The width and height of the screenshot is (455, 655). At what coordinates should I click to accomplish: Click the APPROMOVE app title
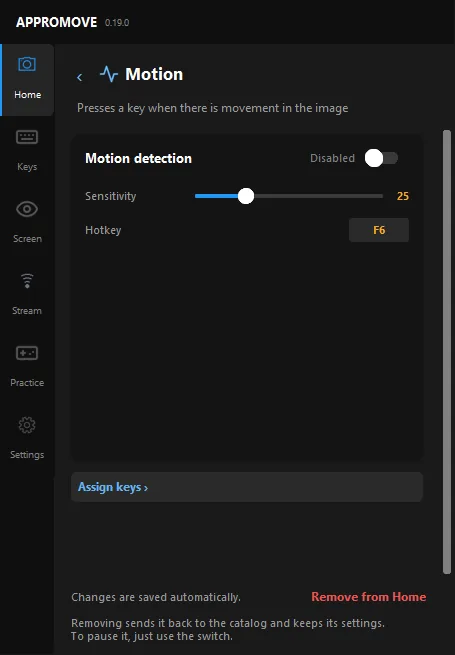click(56, 22)
